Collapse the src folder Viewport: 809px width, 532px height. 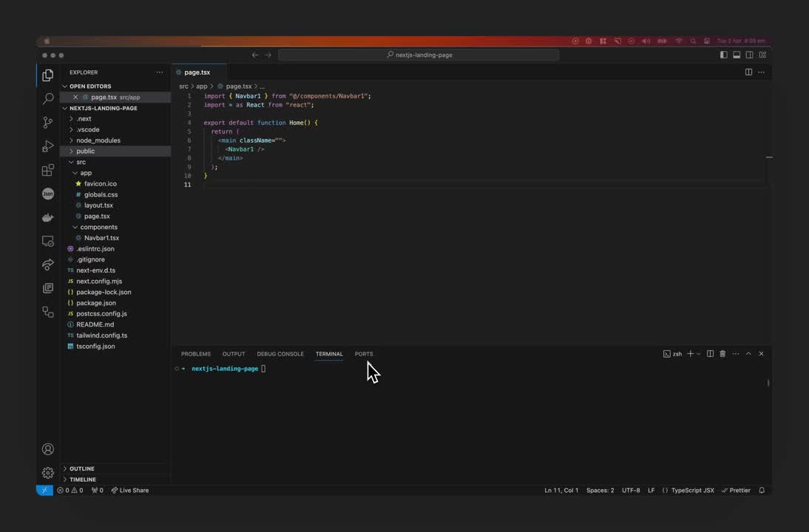coord(81,161)
